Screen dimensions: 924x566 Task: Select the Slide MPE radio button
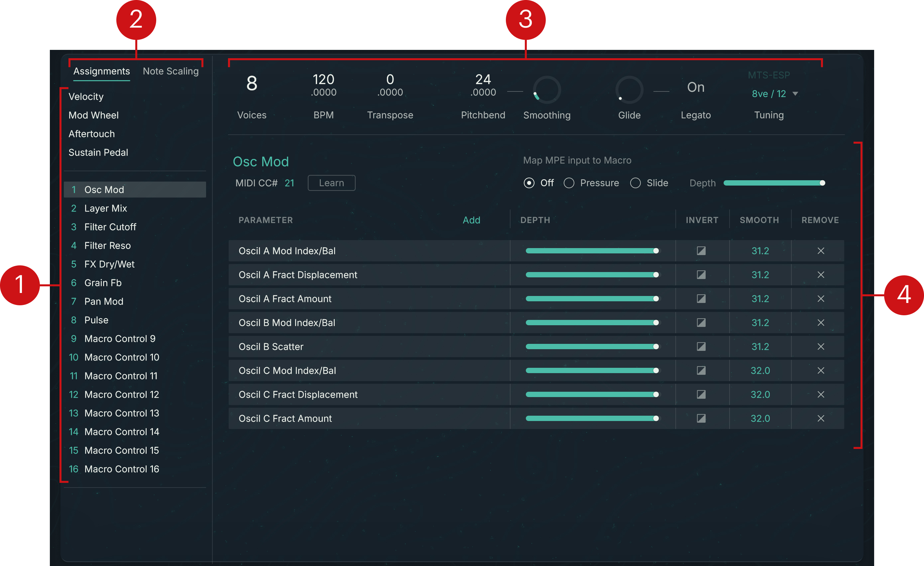tap(635, 183)
